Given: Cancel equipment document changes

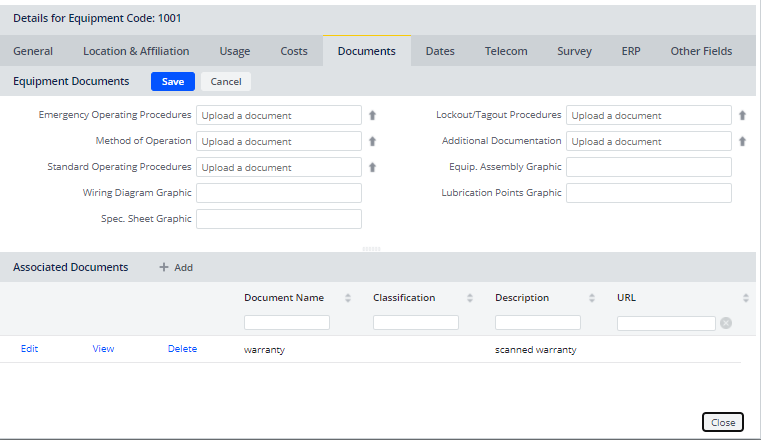Looking at the screenshot, I should [226, 81].
